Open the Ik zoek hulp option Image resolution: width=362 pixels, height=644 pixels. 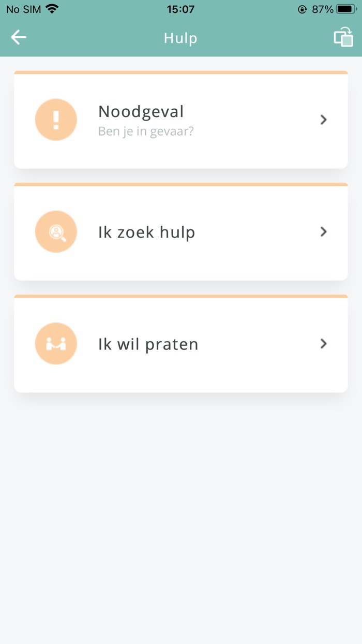pyautogui.click(x=181, y=231)
